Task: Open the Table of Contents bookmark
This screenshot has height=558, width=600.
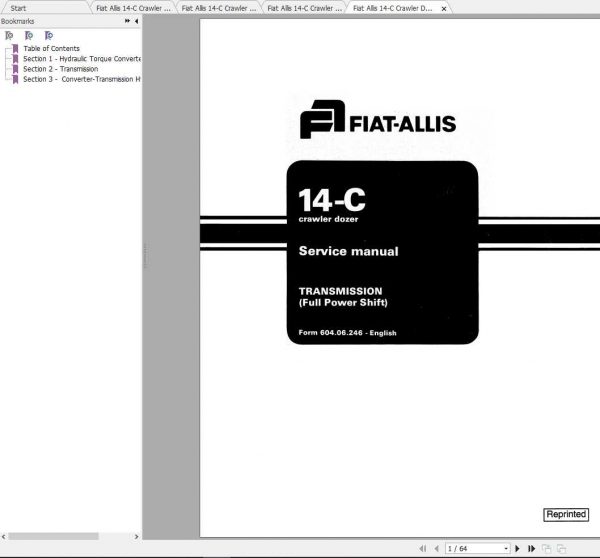Action: pos(51,48)
